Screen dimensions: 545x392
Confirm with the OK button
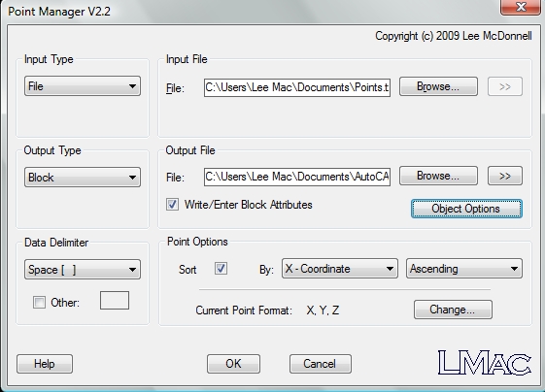[x=233, y=364]
